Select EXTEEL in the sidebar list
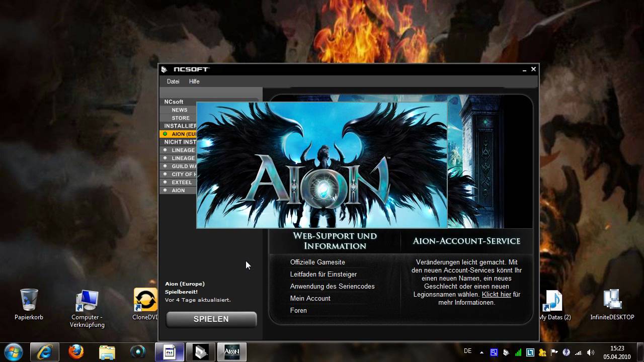Viewport: 644px width, 362px height. (x=178, y=183)
